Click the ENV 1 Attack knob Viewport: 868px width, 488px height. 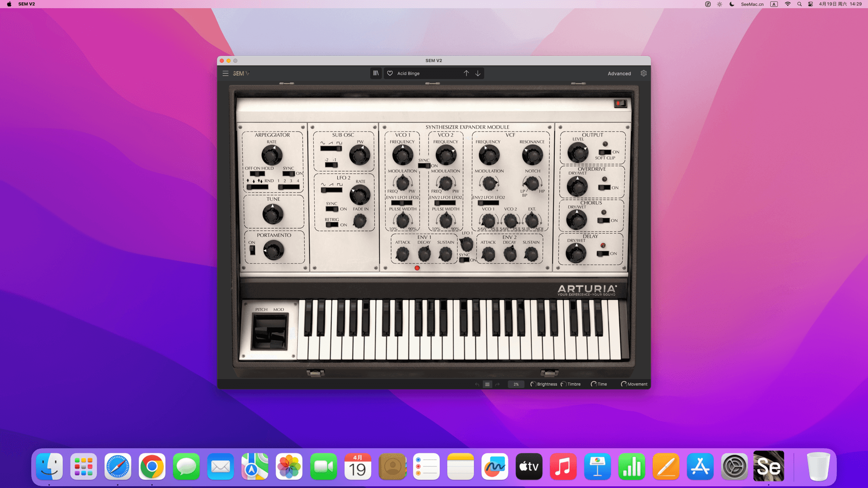[x=402, y=254]
